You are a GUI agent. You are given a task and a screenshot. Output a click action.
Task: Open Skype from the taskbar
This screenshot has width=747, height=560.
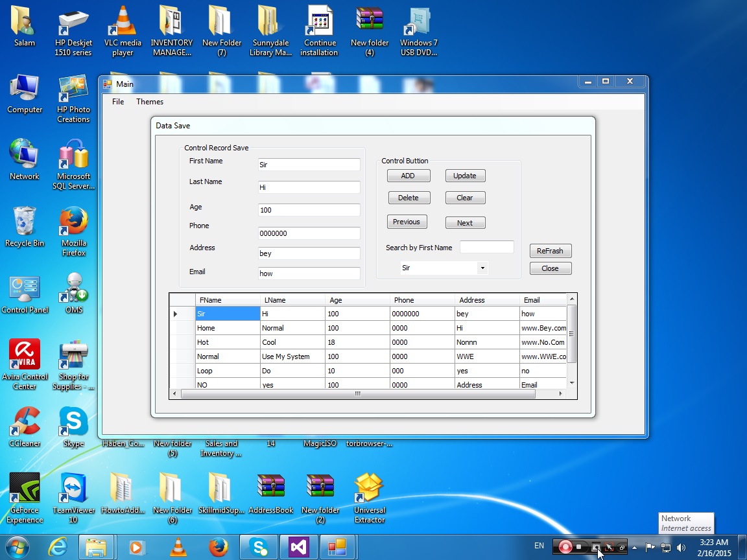[x=258, y=546]
